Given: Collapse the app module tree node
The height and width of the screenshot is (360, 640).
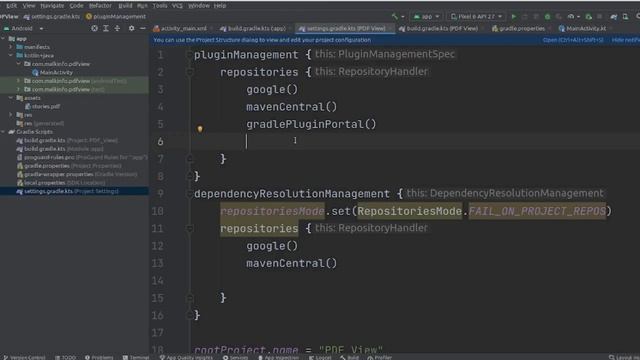Looking at the screenshot, I should point(3,39).
